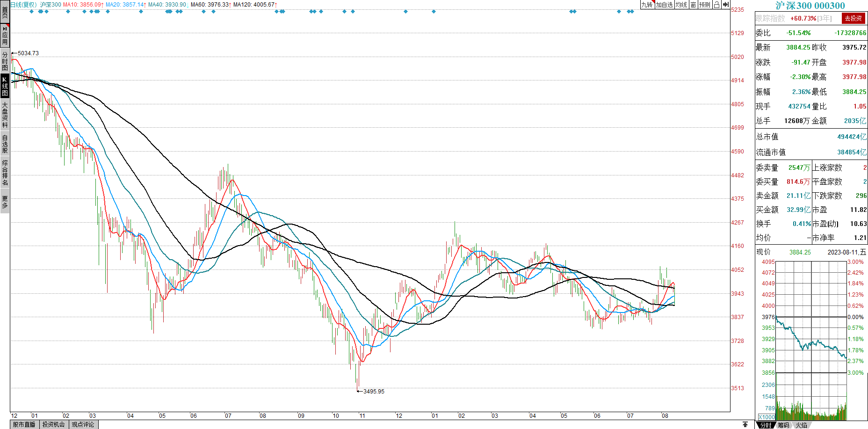Click the 窗 window layout icon
Image resolution: width=868 pixels, height=429 pixels.
(x=693, y=5)
